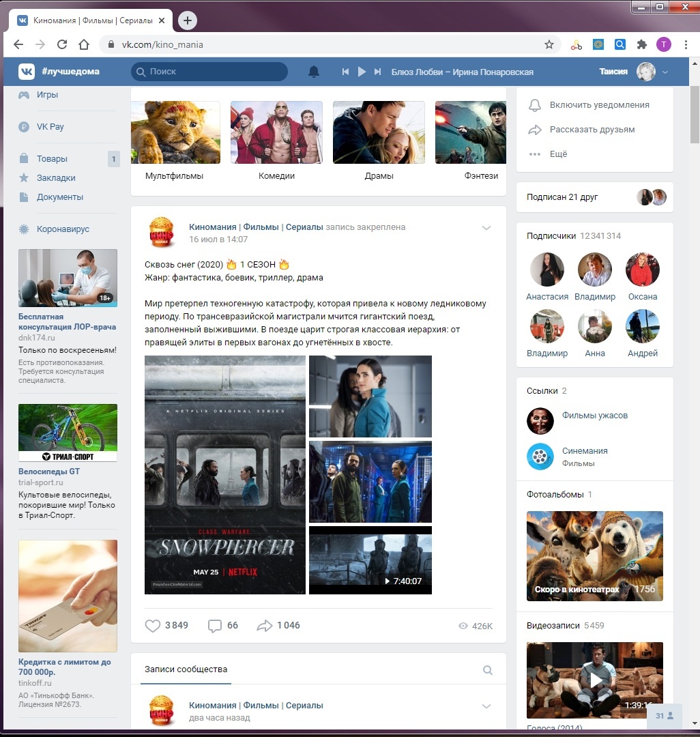Open the Коронавирус sidebar item
Viewport: 700px width, 737px height.
[63, 229]
